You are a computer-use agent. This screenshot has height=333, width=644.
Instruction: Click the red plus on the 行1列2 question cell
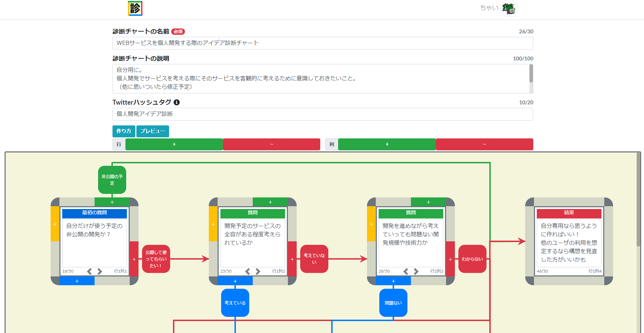[x=292, y=259]
